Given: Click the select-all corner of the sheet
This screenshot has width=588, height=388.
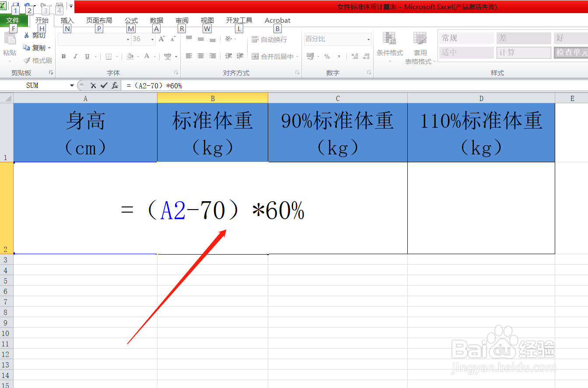Looking at the screenshot, I should tap(7, 98).
